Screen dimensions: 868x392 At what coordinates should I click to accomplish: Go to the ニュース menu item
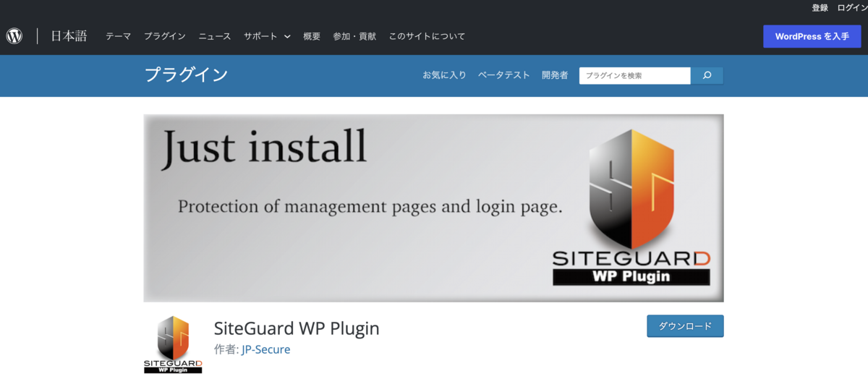click(x=214, y=36)
